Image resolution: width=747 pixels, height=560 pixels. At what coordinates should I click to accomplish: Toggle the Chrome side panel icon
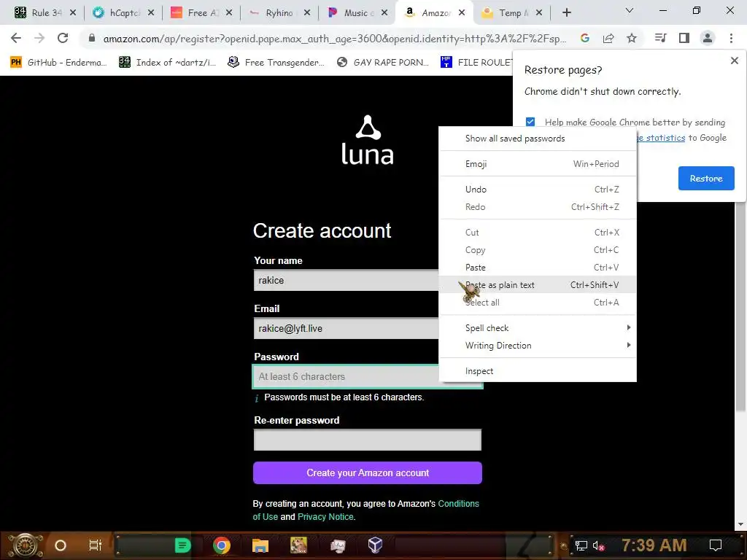684,38
